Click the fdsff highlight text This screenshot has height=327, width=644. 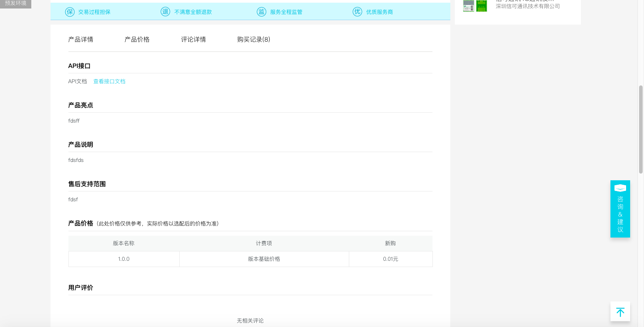pyautogui.click(x=74, y=121)
